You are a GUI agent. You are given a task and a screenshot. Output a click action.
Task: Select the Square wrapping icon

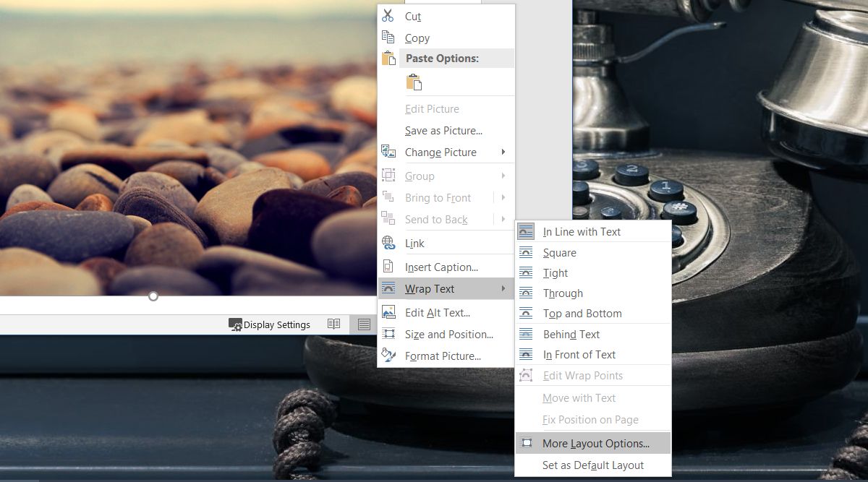tap(526, 252)
